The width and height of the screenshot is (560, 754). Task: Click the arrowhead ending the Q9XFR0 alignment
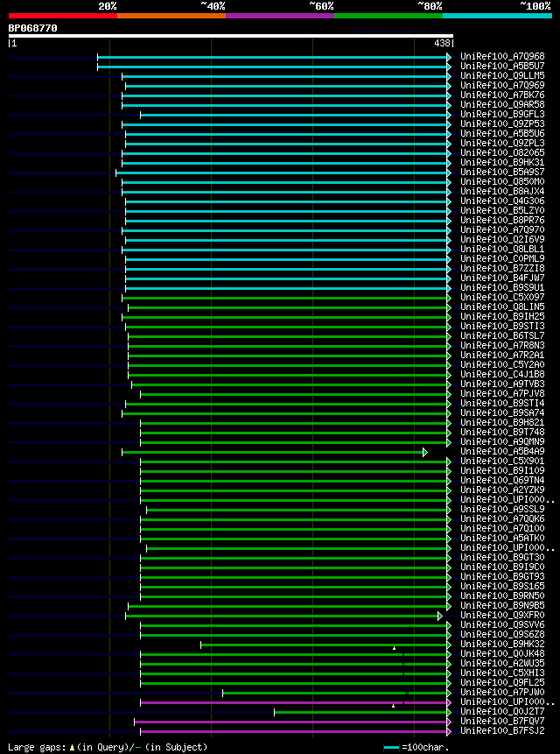440,616
